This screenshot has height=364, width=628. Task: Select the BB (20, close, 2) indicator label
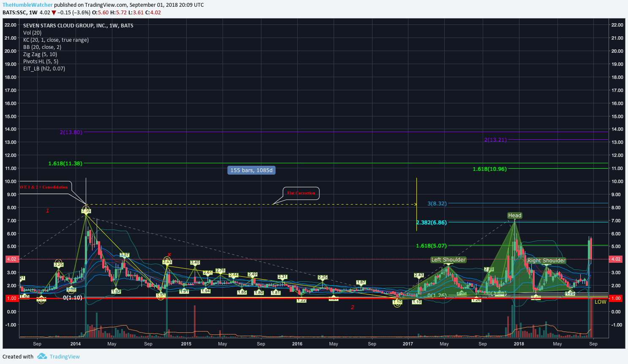pos(42,47)
